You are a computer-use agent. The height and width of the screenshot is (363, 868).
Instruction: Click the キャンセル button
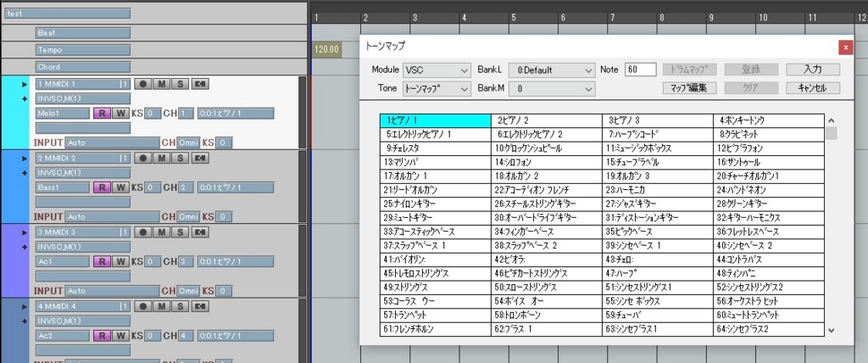(813, 87)
